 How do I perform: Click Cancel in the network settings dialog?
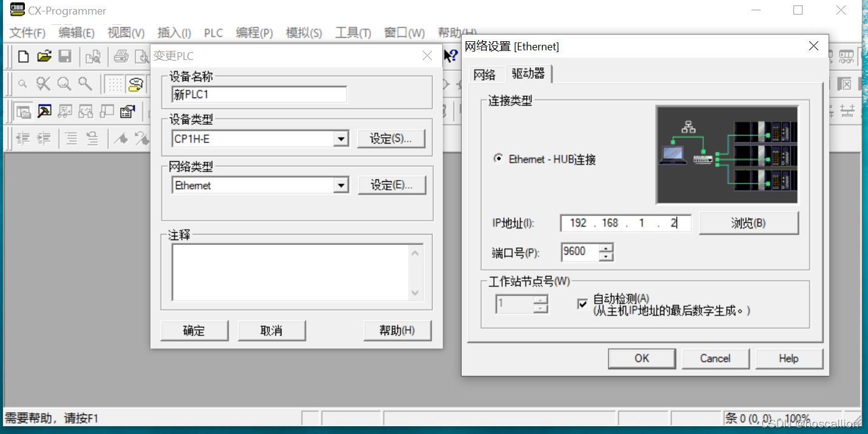[715, 358]
